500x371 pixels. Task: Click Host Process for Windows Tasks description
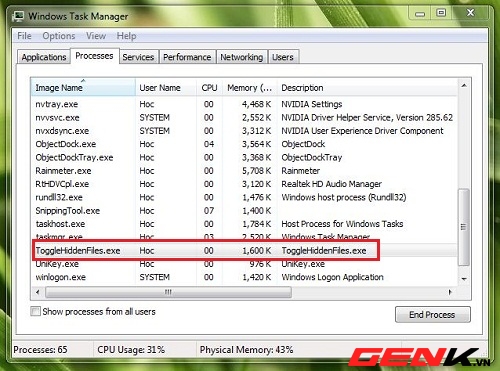[342, 224]
